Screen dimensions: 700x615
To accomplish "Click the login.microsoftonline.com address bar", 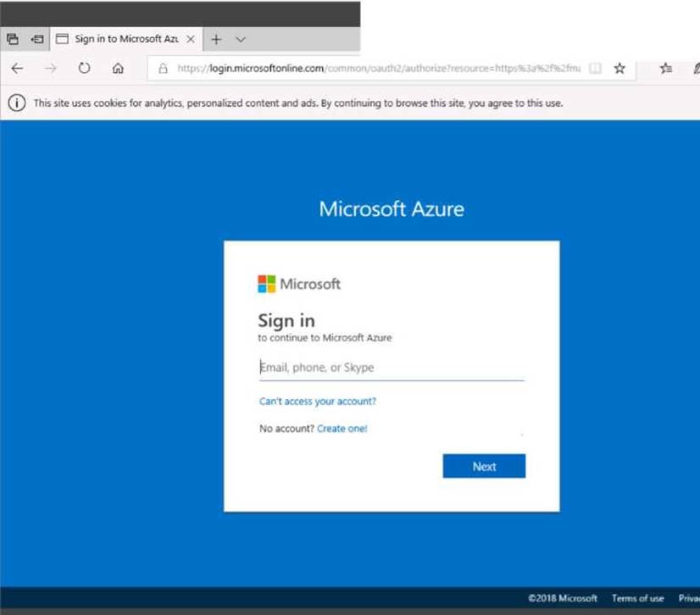I will coord(379,69).
